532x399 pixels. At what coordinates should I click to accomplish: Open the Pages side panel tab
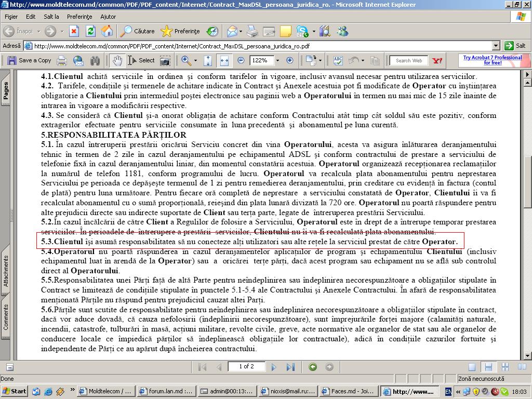(6, 90)
